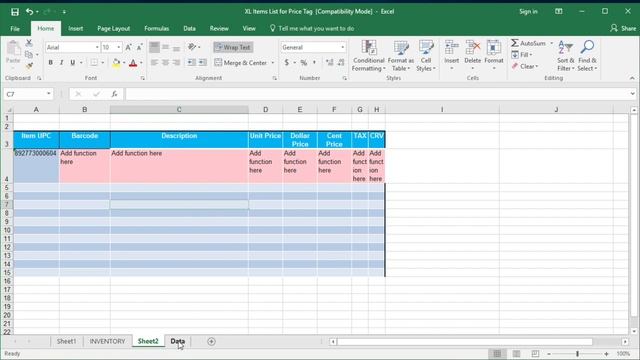This screenshot has width=640, height=360.
Task: Add a new sheet with the plus icon
Action: pyautogui.click(x=211, y=342)
